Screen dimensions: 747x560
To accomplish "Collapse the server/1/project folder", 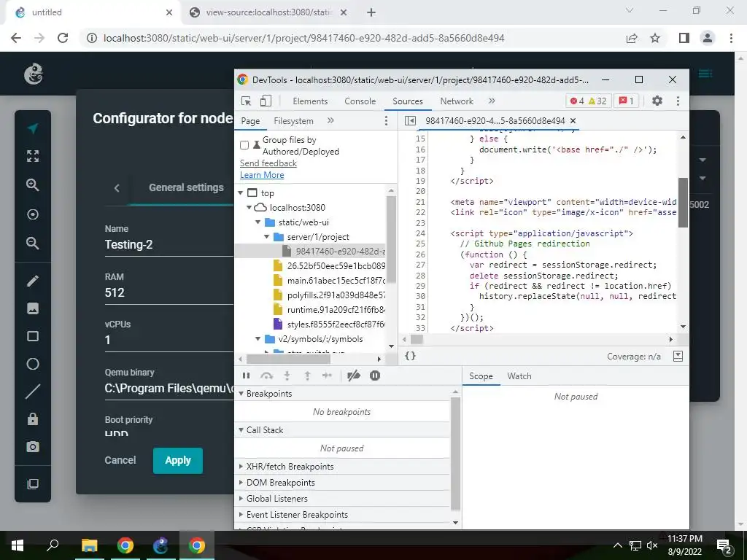I will point(267,237).
